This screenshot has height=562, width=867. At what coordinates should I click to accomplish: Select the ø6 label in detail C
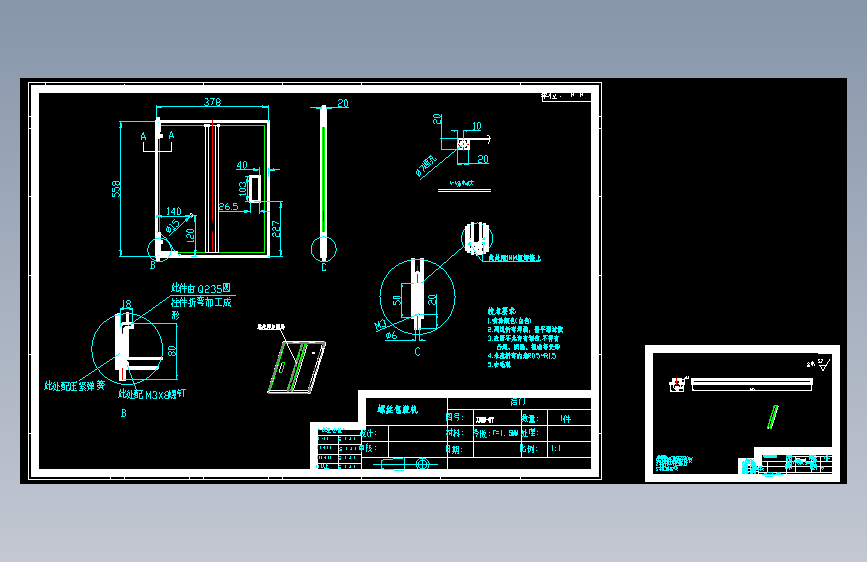391,335
